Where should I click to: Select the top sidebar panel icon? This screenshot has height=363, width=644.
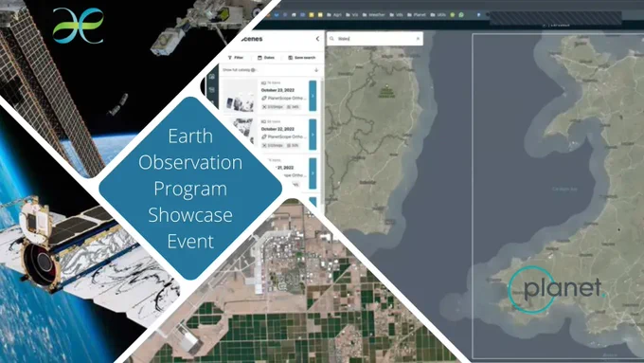[x=212, y=77]
